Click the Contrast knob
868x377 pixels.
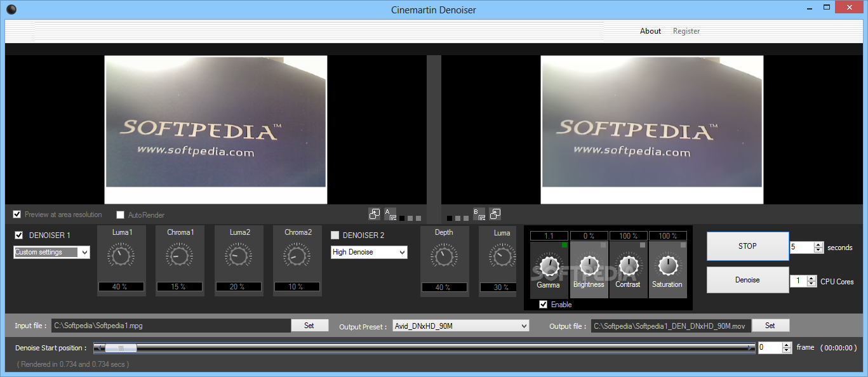click(628, 265)
